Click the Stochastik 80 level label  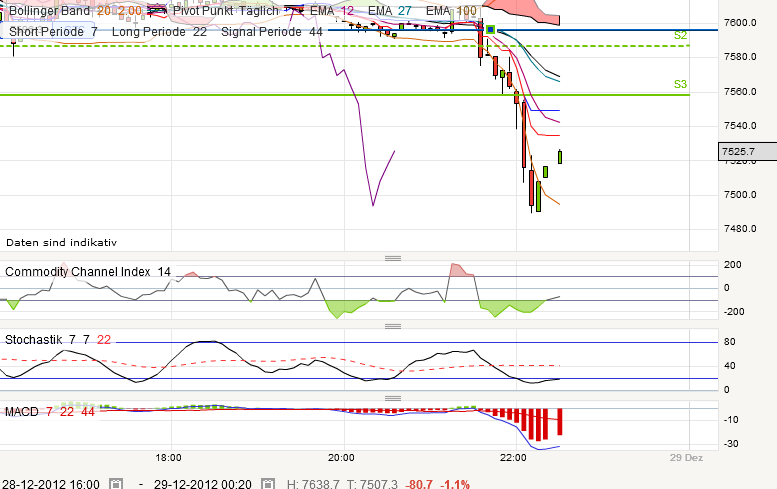pyautogui.click(x=729, y=341)
